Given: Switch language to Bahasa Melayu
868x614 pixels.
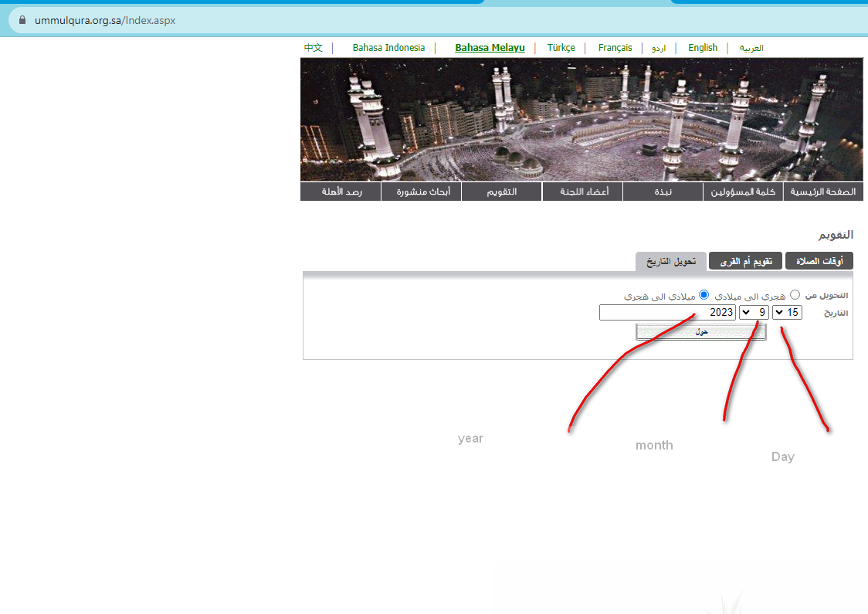Looking at the screenshot, I should pos(490,48).
